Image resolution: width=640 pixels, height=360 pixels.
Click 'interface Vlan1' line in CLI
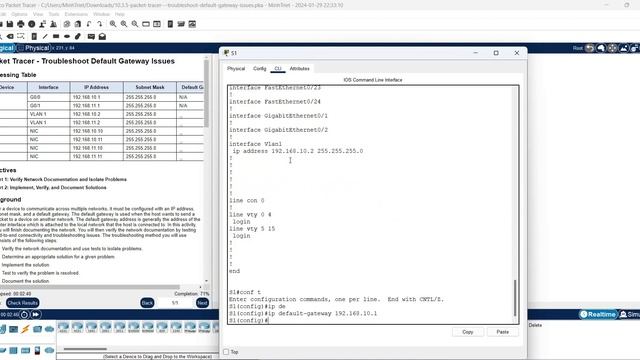pyautogui.click(x=256, y=144)
